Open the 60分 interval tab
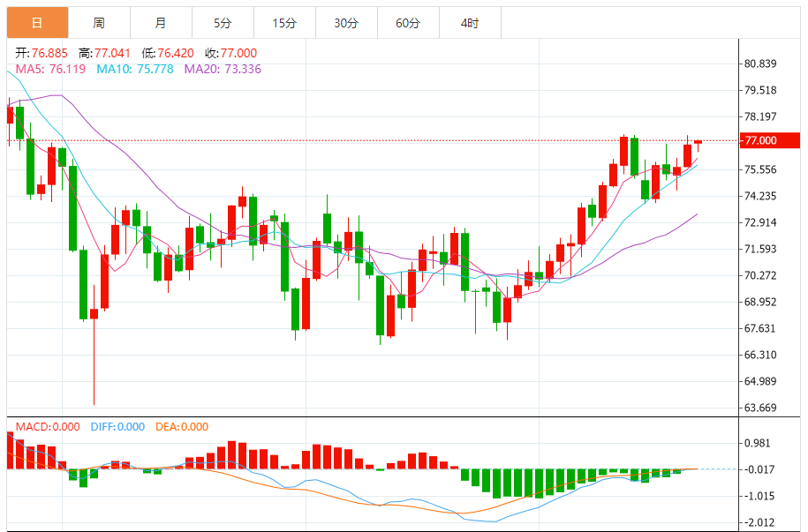Screen dimensions: 808x532 [x=408, y=23]
